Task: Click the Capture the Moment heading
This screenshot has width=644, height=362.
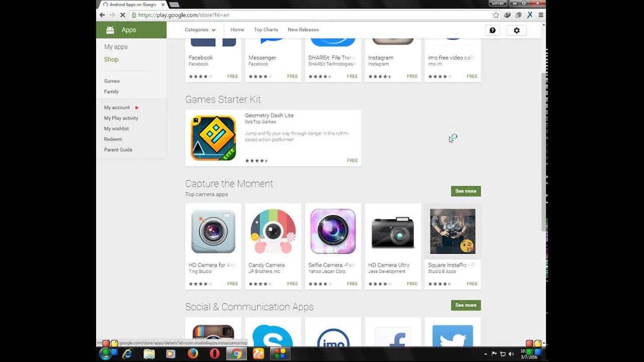Action: 229,184
